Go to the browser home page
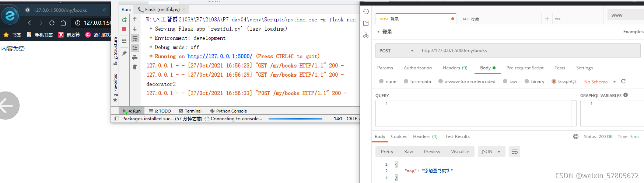The height and width of the screenshot is (183, 644). [63, 23]
